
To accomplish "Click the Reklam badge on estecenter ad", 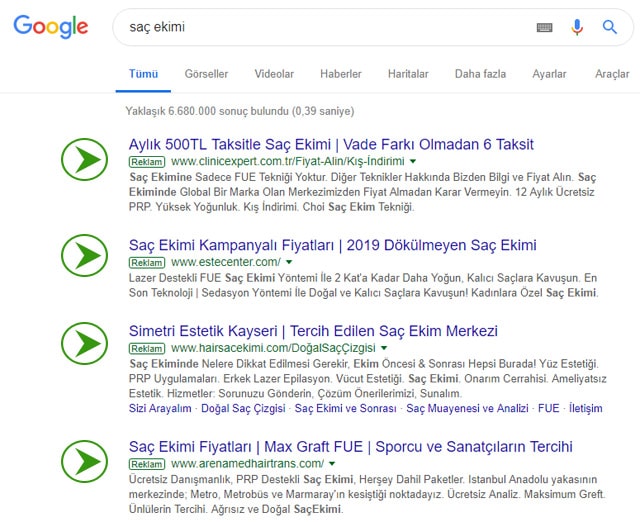I will point(147,263).
